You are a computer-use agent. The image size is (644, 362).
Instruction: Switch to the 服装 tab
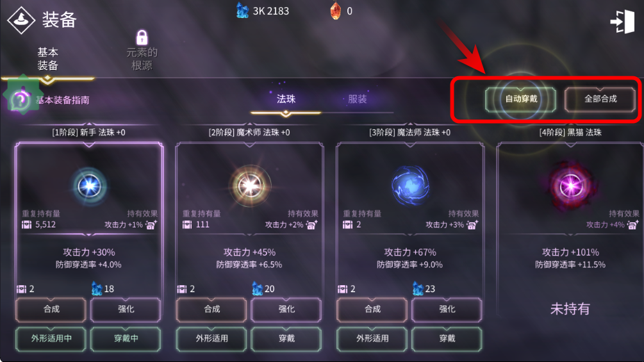(x=358, y=99)
